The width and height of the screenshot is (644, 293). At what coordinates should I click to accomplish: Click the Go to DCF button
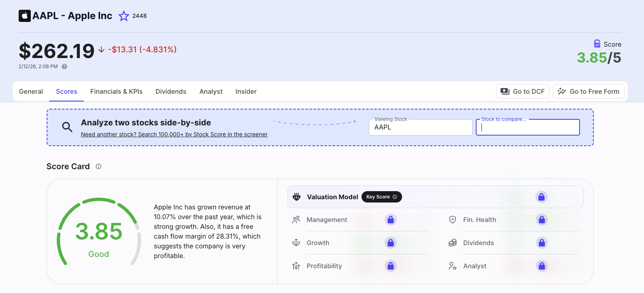[523, 91]
